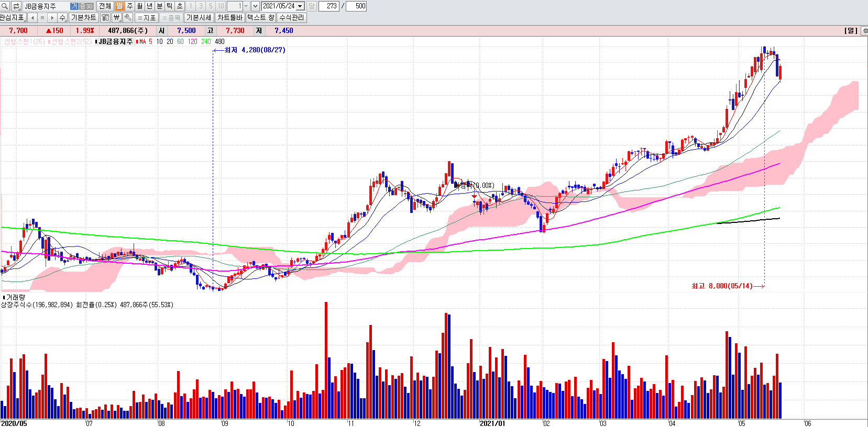This screenshot has height=427, width=868.
Task: Select the JB금융지주 price legend label
Action: [116, 41]
